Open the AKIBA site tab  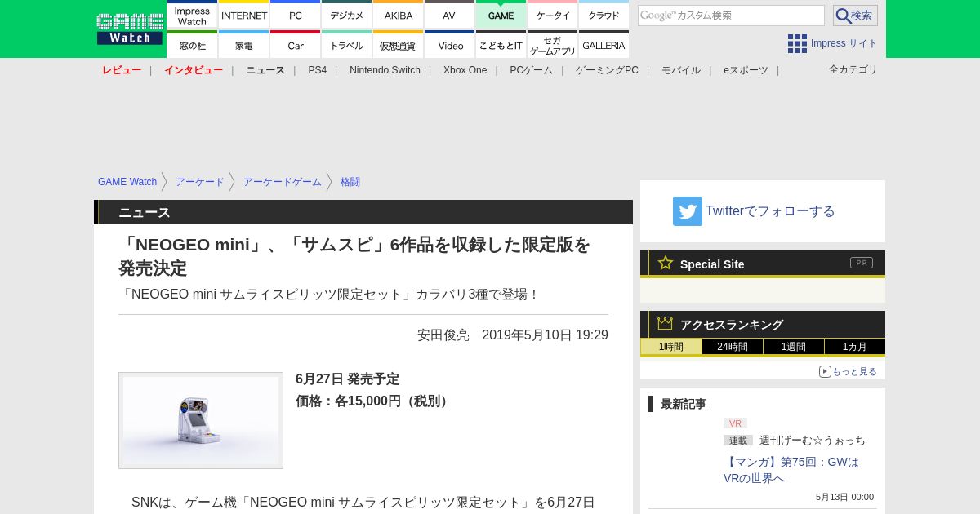(399, 16)
